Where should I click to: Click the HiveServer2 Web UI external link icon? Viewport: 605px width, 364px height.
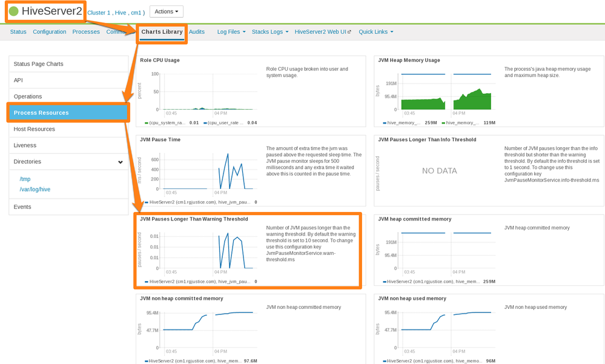349,32
